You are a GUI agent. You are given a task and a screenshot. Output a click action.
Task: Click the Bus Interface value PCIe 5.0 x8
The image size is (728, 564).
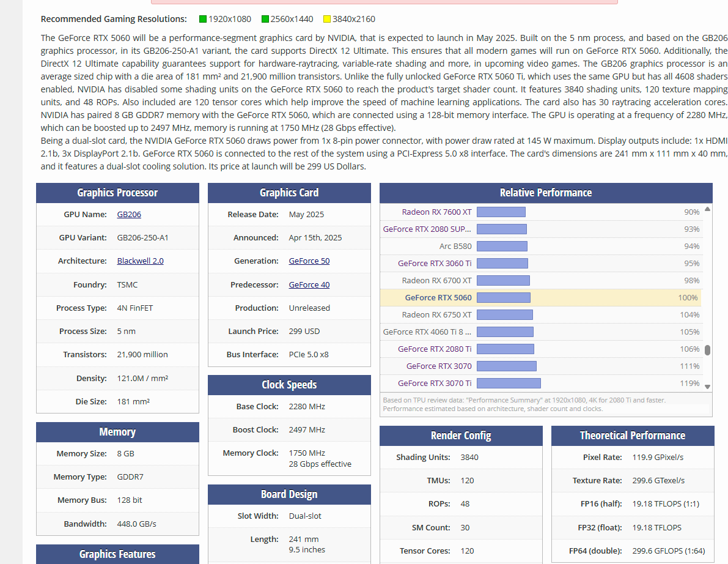pos(309,354)
